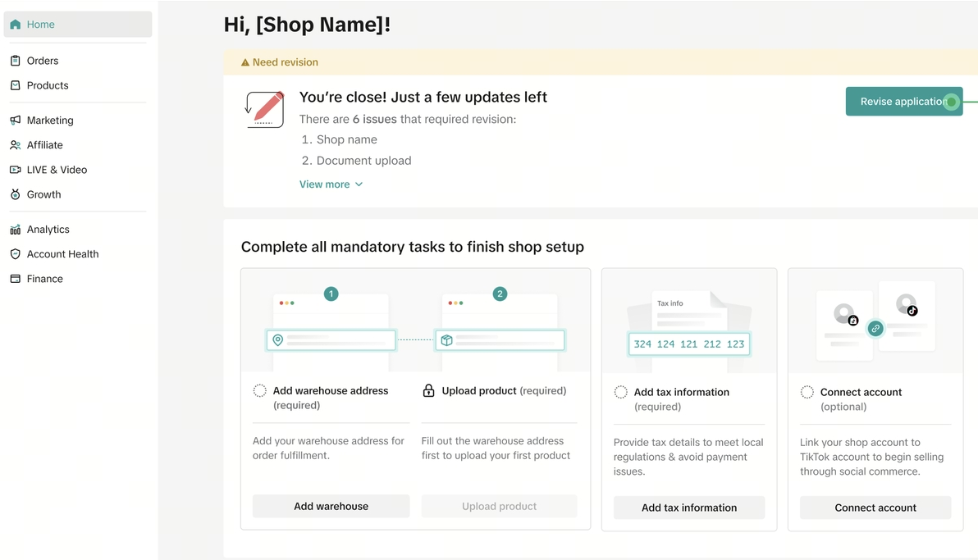Toggle the Connect account task circle

807,393
